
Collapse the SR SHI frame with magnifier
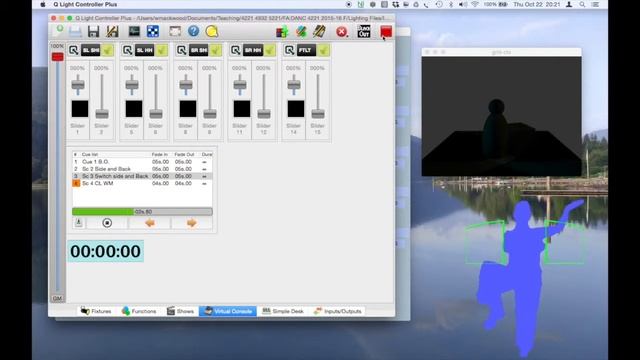(x=182, y=50)
